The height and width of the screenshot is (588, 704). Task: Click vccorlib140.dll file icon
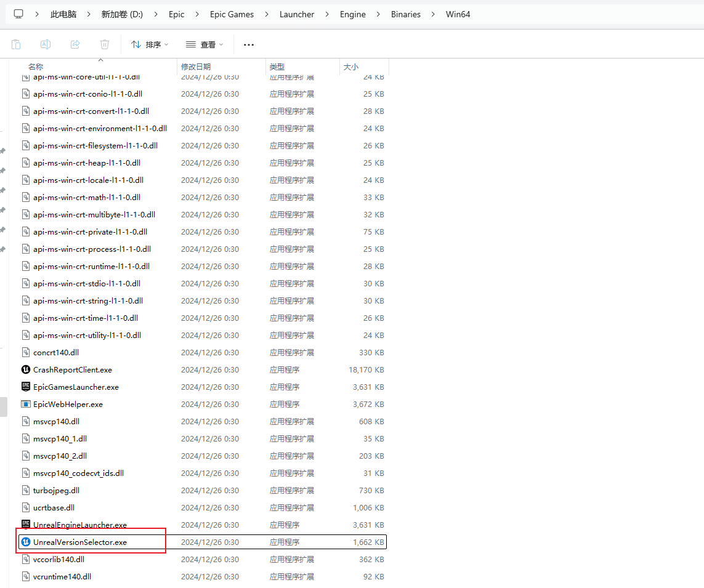pos(26,559)
